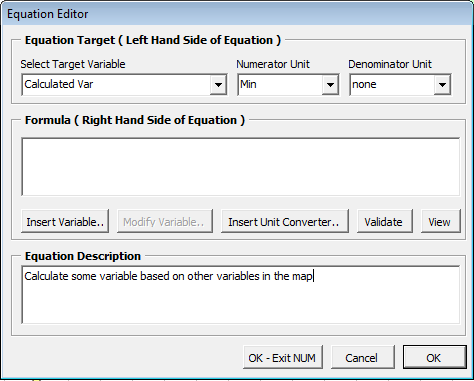The height and width of the screenshot is (381, 474).
Task: Click the none denominator unit value
Action: (364, 84)
